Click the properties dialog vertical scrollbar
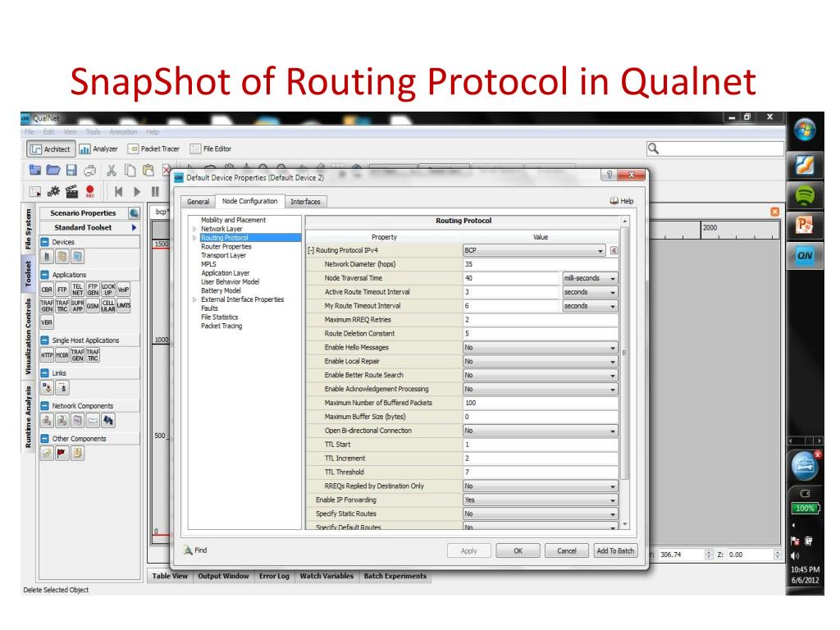Viewport: 840px width, 630px height. coord(624,354)
